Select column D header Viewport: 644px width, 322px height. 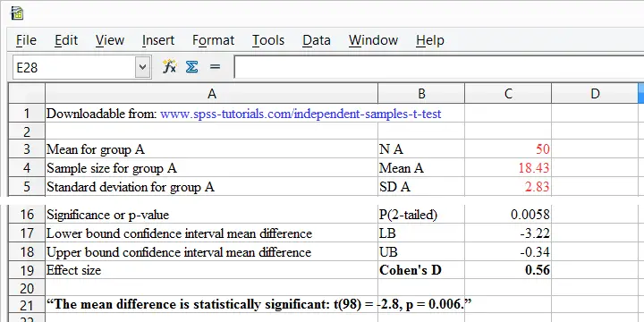pos(595,94)
